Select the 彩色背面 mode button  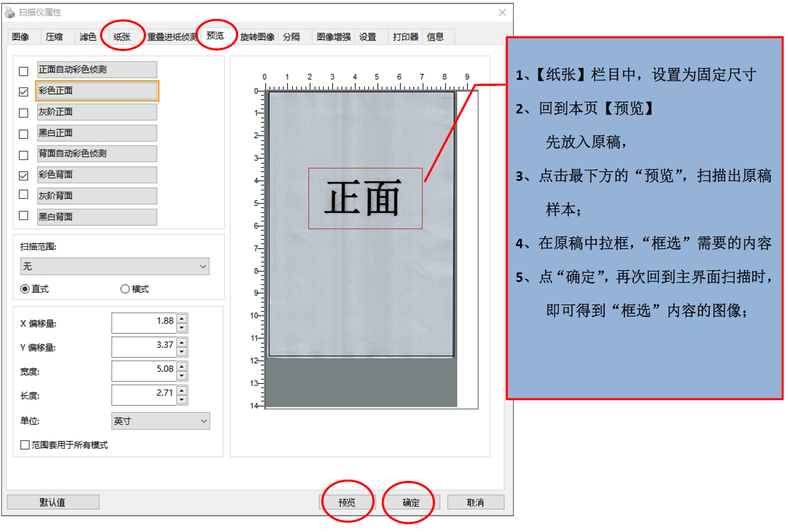click(x=97, y=175)
